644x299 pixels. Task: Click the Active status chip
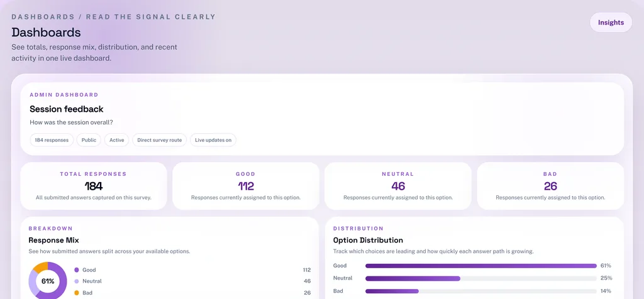[116, 140]
